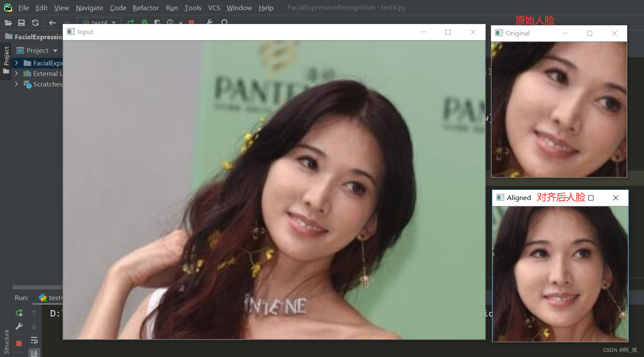Maximize the Input window

(448, 32)
